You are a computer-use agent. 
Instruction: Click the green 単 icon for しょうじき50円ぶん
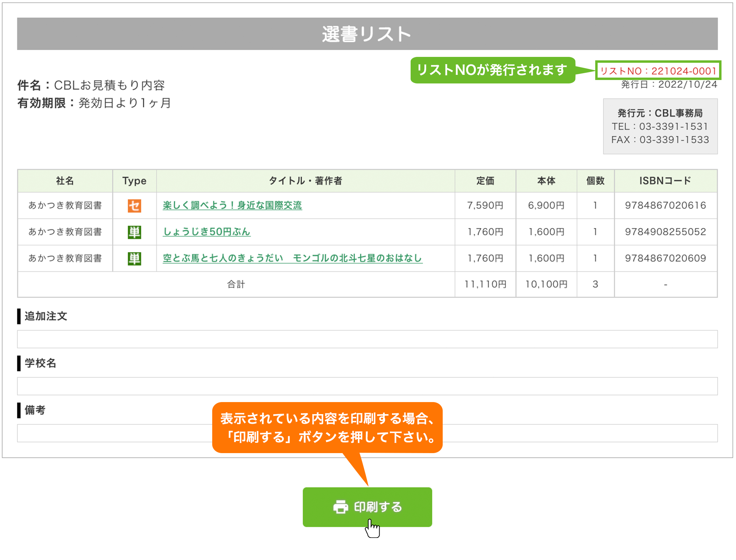point(134,232)
